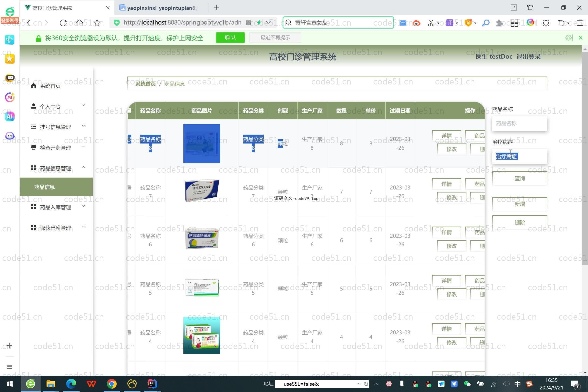Open File Explorer from the taskbar
Screen dimensions: 588x392
pos(50,384)
